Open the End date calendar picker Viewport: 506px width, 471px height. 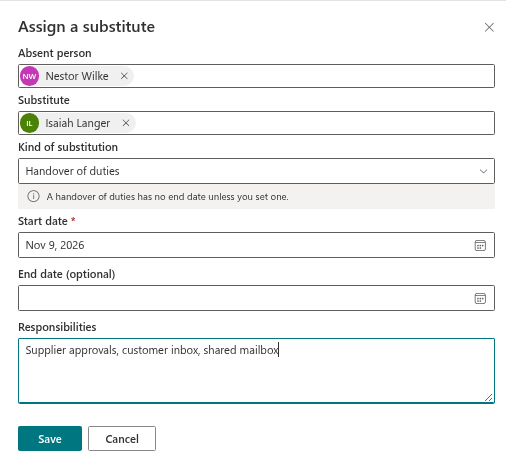tap(480, 298)
